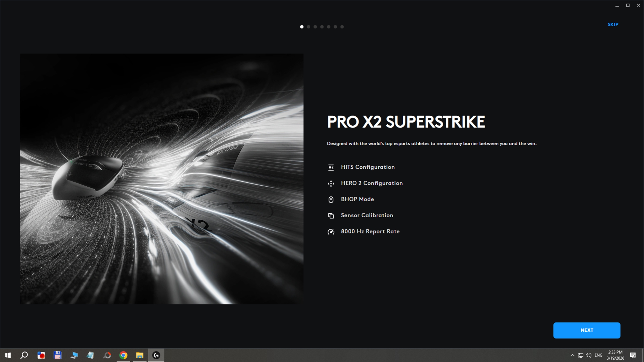Click the HERO 2 Configuration sensor icon
The image size is (644, 362).
[x=331, y=184]
